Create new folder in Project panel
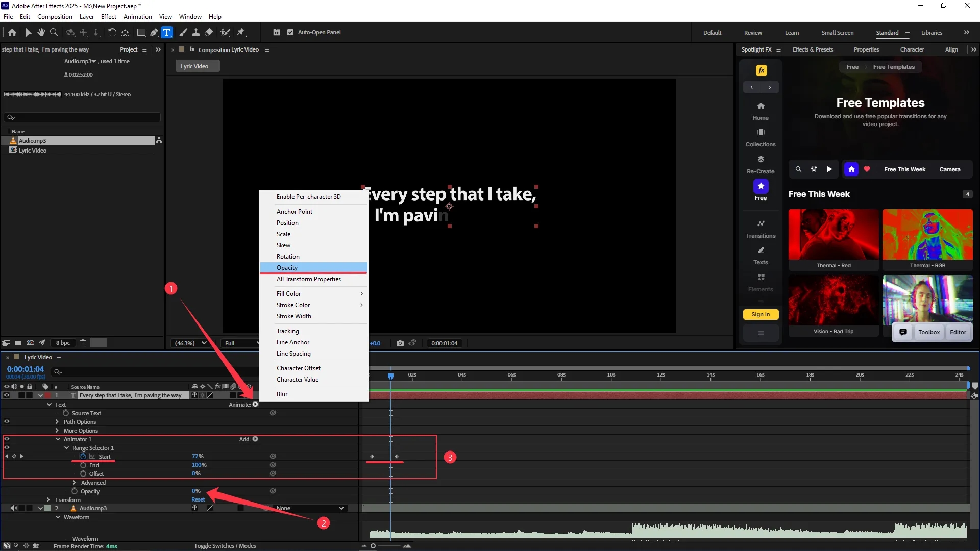Image resolution: width=980 pixels, height=551 pixels. (18, 343)
